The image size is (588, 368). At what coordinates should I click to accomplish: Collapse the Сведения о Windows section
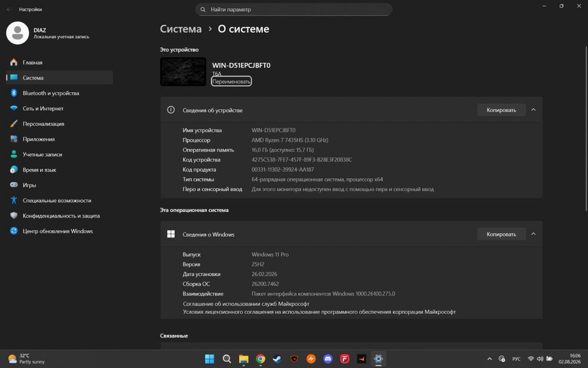point(533,234)
